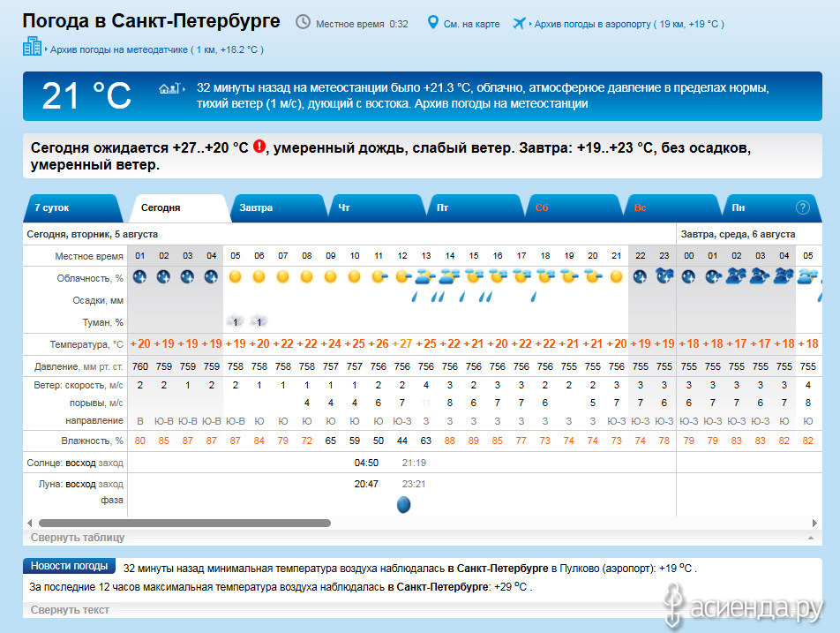Click the 'Облачность, %' row label
The height and width of the screenshot is (633, 840).
[90, 278]
